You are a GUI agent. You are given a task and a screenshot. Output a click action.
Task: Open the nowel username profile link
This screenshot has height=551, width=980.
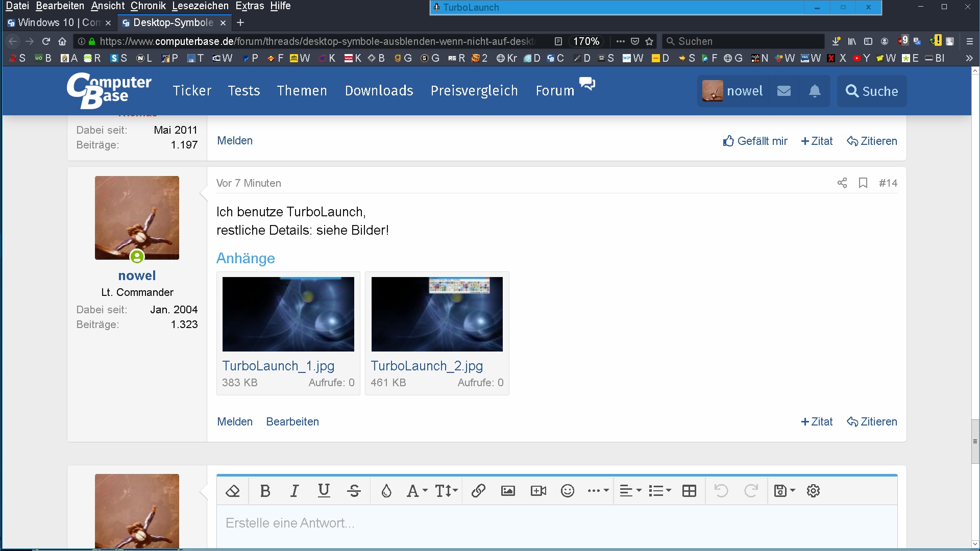137,275
